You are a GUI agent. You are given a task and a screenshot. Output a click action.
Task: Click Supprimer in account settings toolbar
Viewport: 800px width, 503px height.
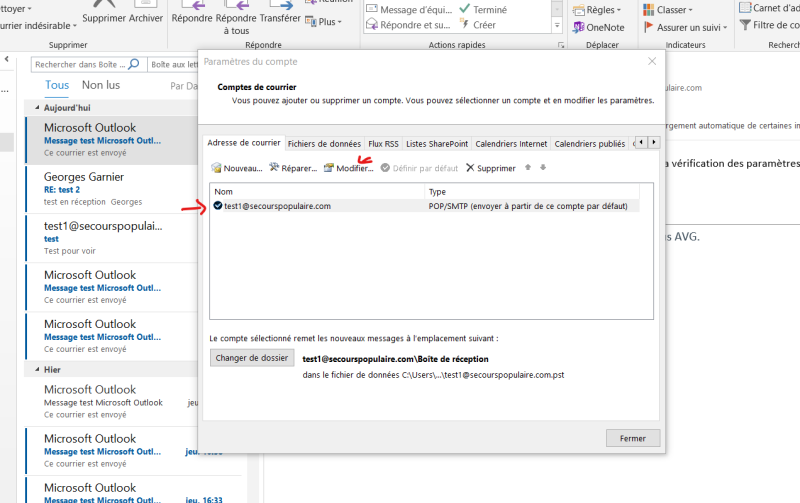(x=491, y=168)
